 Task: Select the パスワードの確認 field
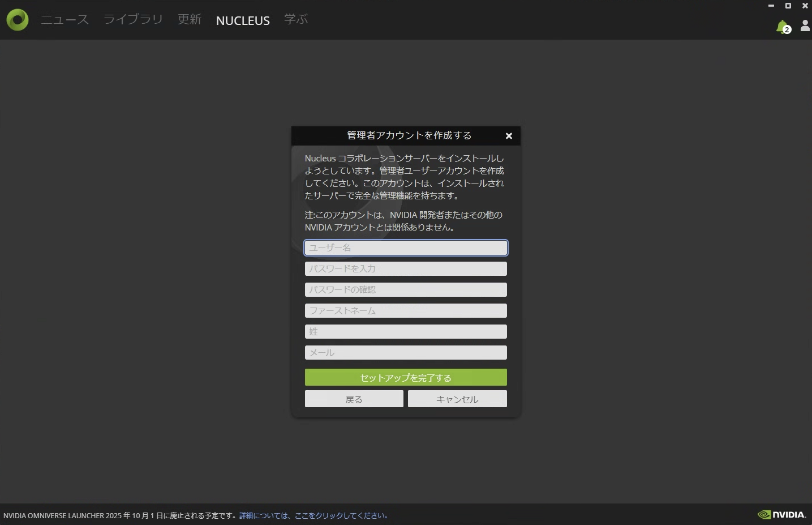(x=406, y=289)
